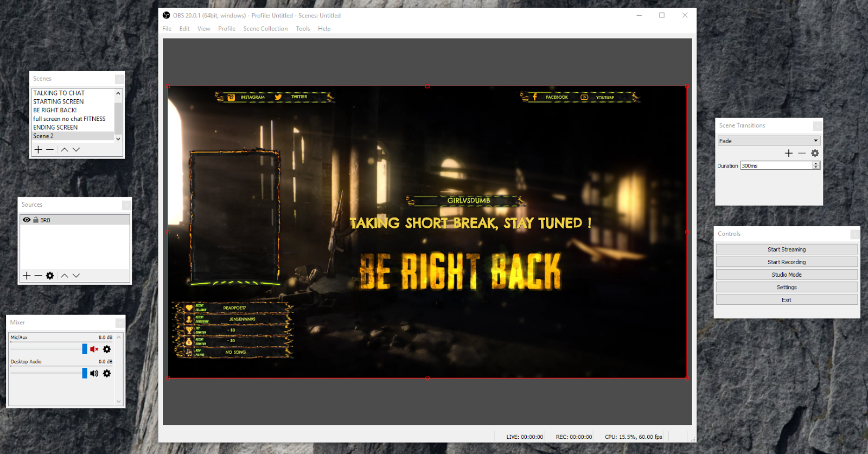Screen dimensions: 868x454
Task: Click the lock icon of the BRB source
Action: click(x=36, y=220)
